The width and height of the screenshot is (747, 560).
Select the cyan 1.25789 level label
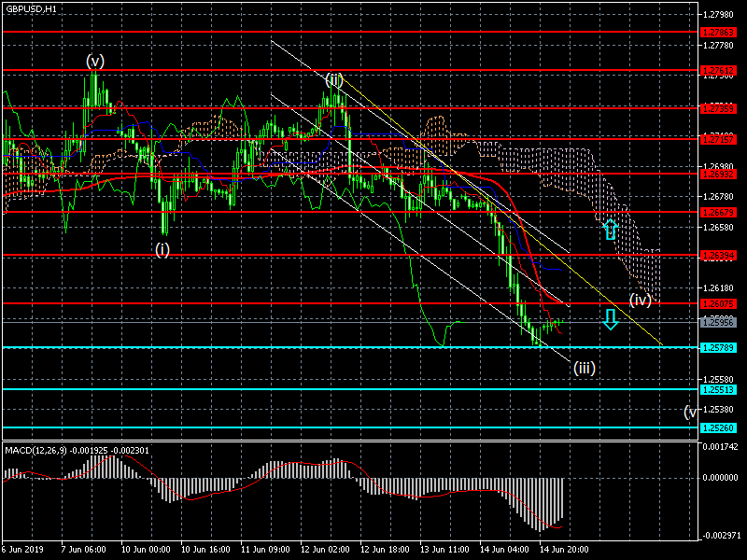point(718,347)
